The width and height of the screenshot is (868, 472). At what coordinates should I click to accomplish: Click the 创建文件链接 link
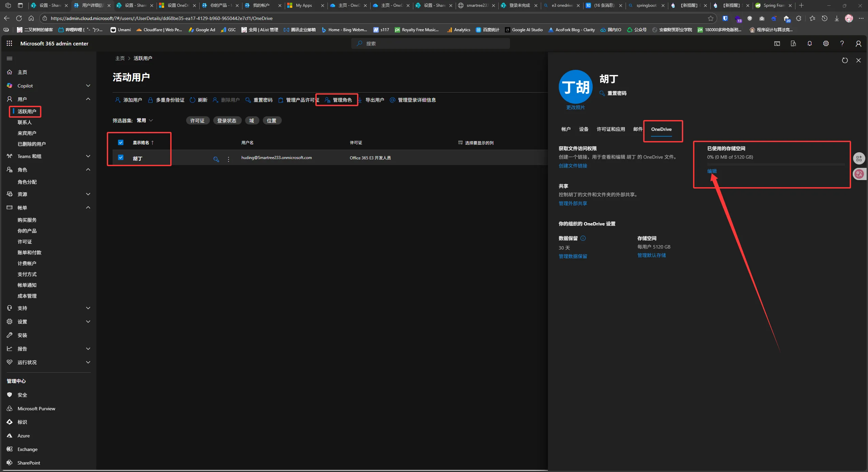tap(573, 166)
